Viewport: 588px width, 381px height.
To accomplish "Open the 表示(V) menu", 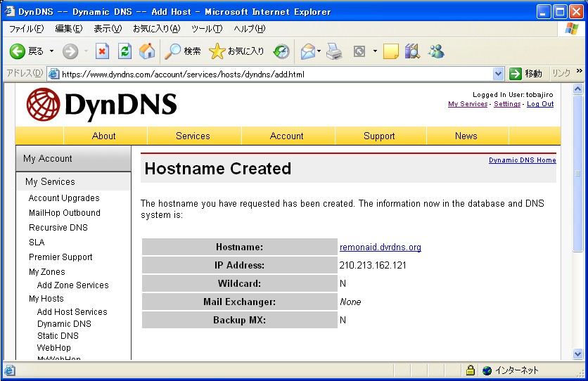I will click(x=108, y=29).
